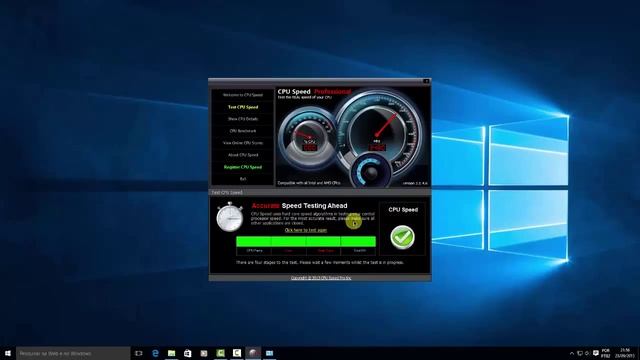640x360 pixels.
Task: Open Task View on the taskbar
Action: point(139,353)
